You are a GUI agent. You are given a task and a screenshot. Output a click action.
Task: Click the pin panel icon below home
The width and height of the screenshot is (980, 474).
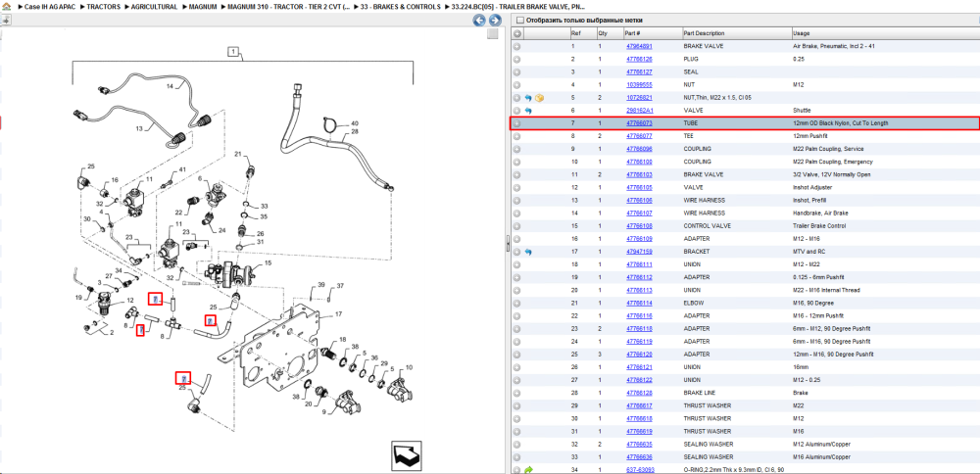(x=5, y=20)
